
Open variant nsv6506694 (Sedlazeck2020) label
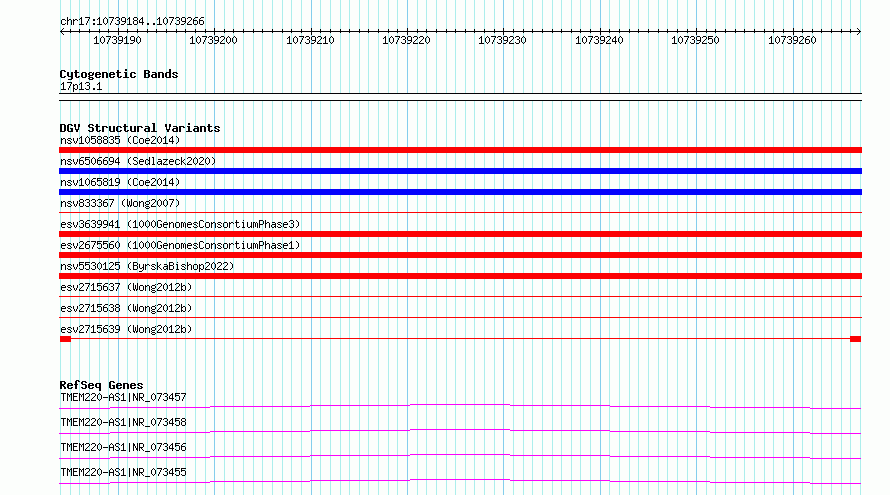(x=138, y=161)
